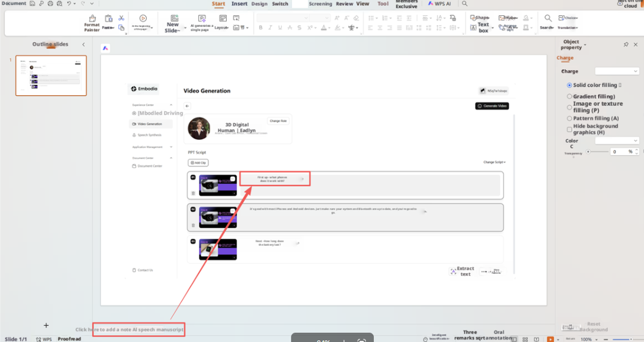The height and width of the screenshot is (342, 644).
Task: Open the Color dropdown in property panel
Action: click(617, 140)
